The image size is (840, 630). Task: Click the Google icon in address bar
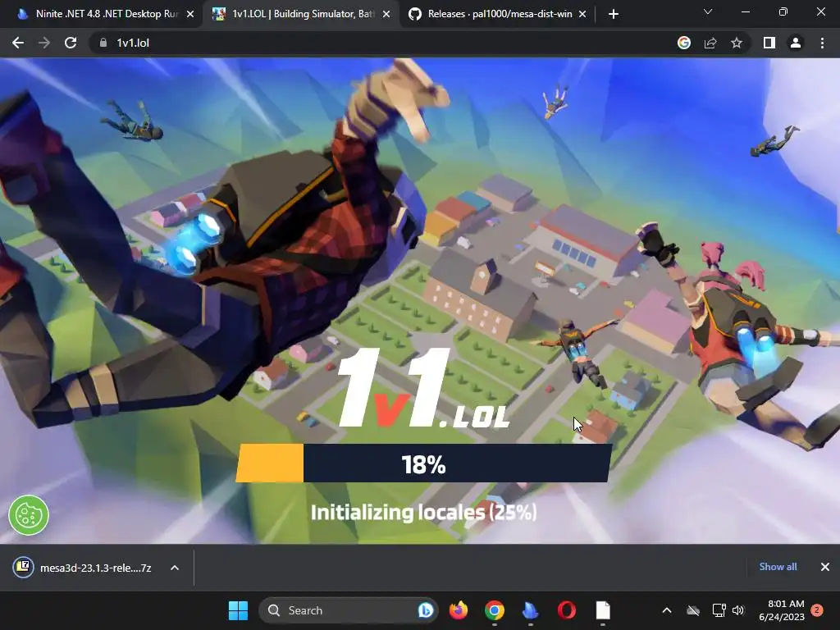[684, 43]
